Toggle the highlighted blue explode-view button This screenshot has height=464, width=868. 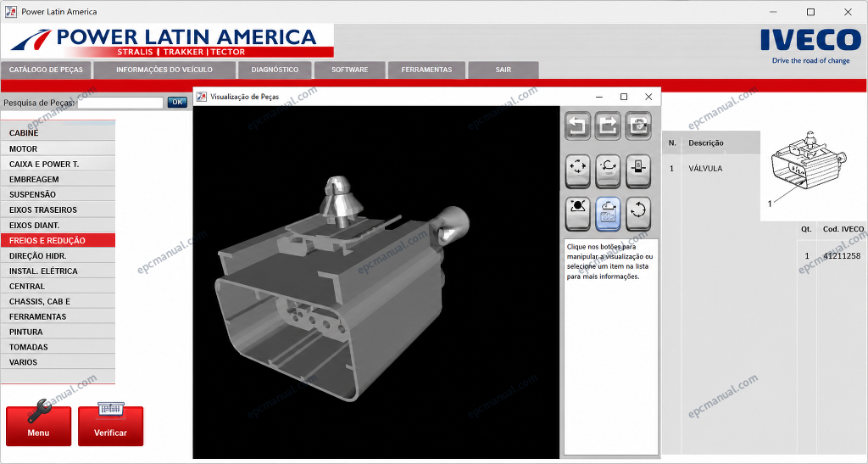click(608, 213)
